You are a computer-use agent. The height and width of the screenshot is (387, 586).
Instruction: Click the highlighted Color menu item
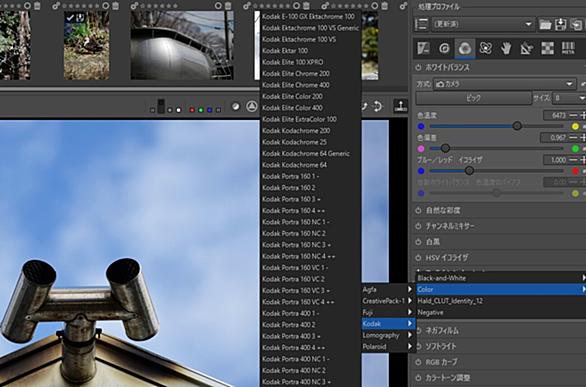(501, 289)
